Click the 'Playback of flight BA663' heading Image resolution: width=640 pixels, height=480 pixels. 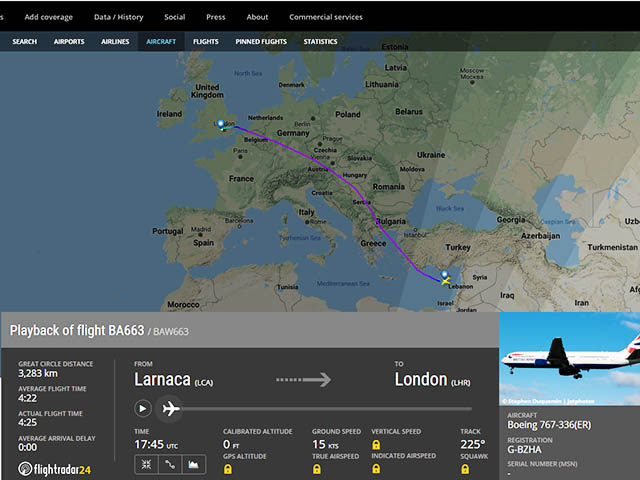pos(77,330)
